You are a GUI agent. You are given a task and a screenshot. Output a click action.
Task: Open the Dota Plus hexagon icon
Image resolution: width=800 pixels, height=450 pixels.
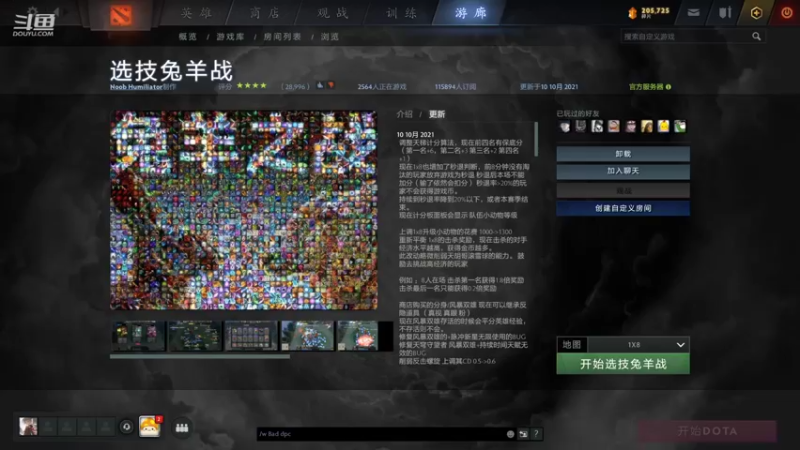click(x=756, y=13)
